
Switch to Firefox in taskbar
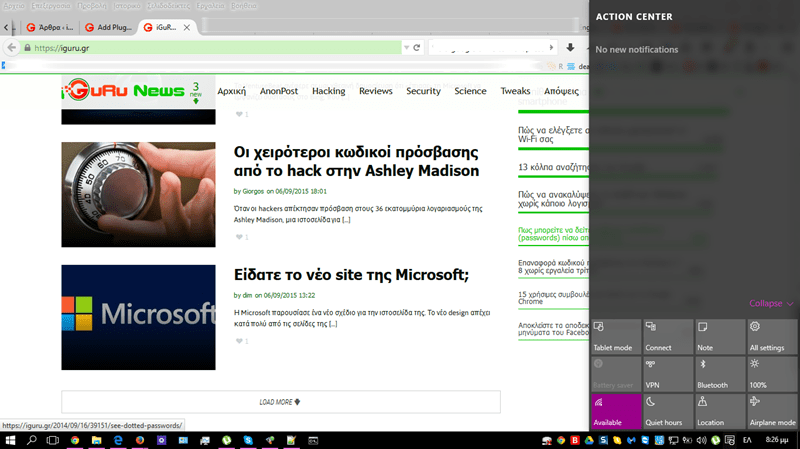(x=140, y=440)
